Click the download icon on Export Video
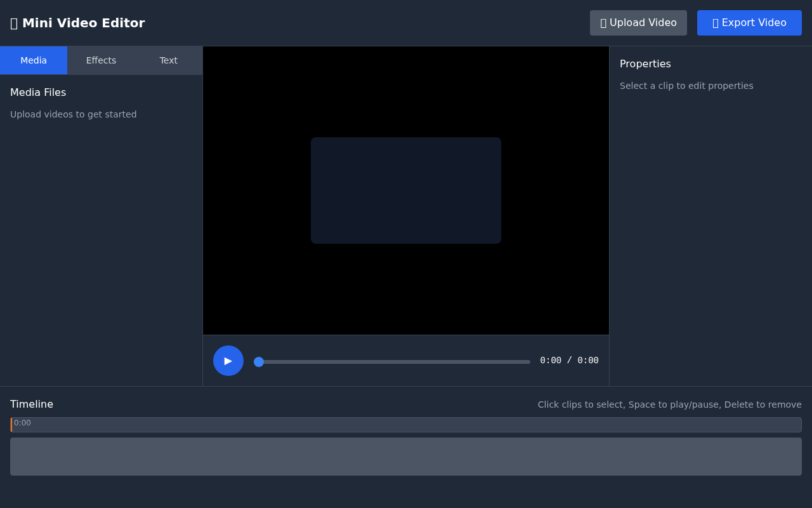The image size is (812, 508). [715, 22]
